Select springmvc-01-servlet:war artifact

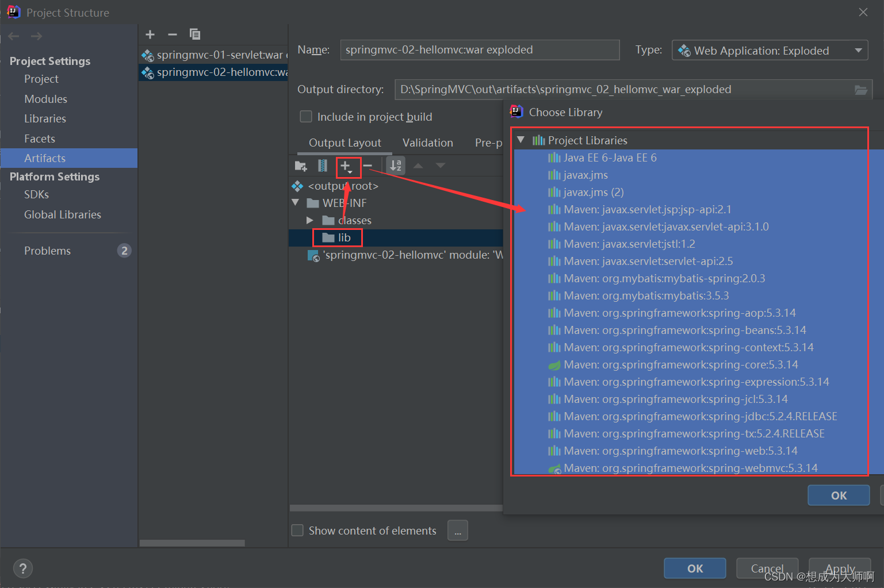click(x=214, y=55)
